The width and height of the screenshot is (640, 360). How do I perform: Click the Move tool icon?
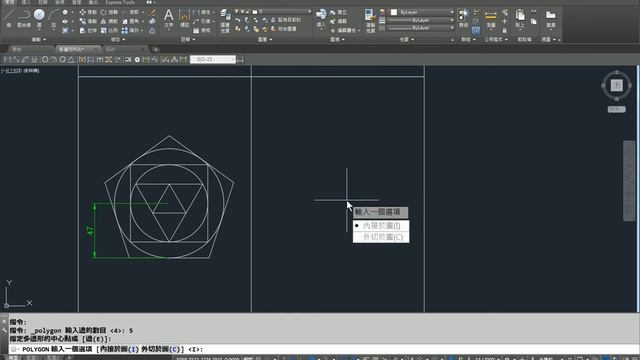click(x=82, y=12)
